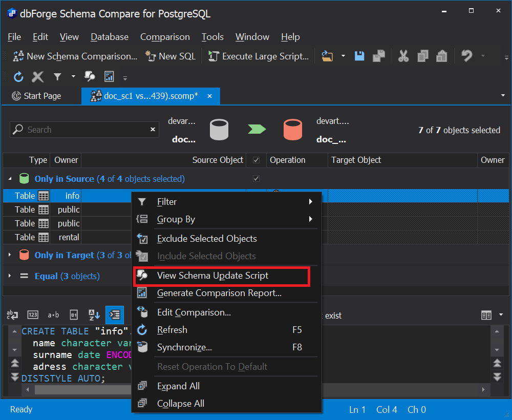Choose Collapse All in context menu
This screenshot has height=420, width=512.
coord(226,403)
